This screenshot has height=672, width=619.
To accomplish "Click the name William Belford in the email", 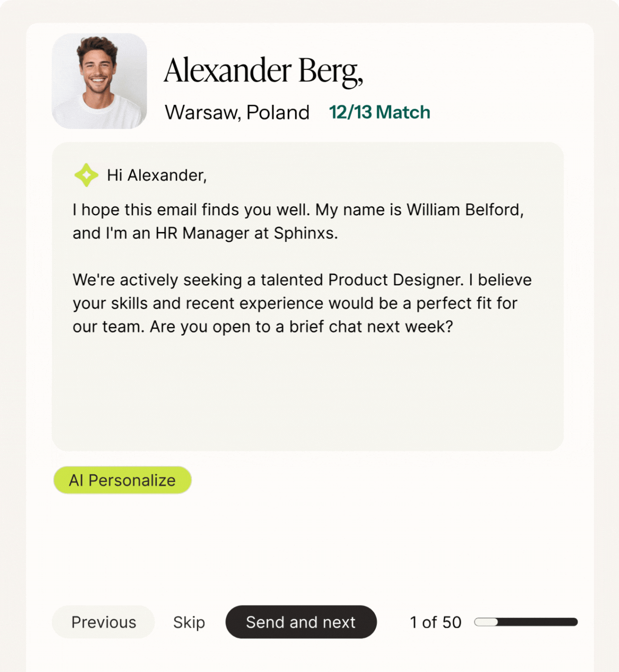I will click(464, 209).
